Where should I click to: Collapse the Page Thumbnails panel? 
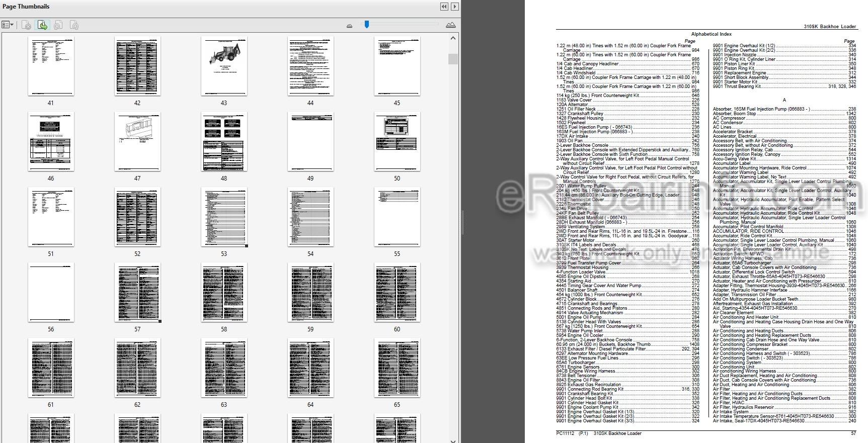pyautogui.click(x=444, y=7)
